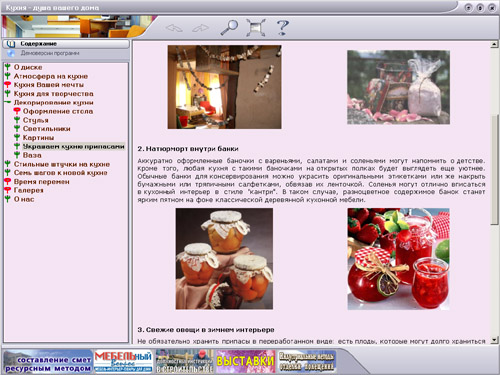
Task: Collapse the Декорирование кухни tree section
Action: 8,102
